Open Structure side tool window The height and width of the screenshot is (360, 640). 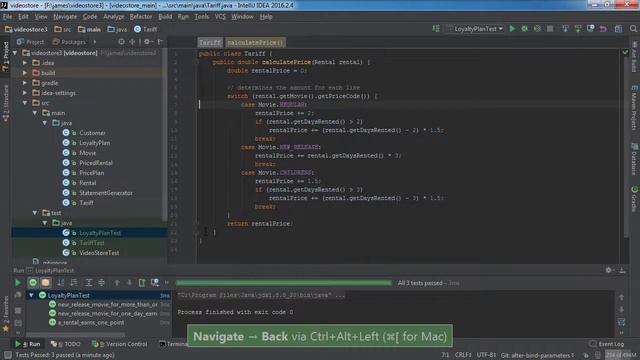(6, 104)
